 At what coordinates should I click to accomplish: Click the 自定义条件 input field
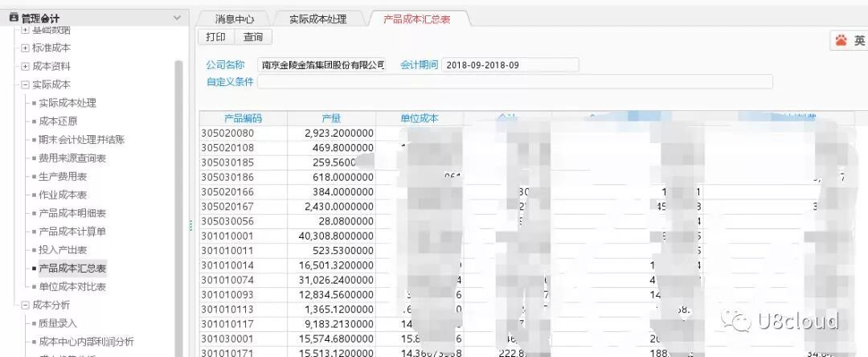point(515,82)
